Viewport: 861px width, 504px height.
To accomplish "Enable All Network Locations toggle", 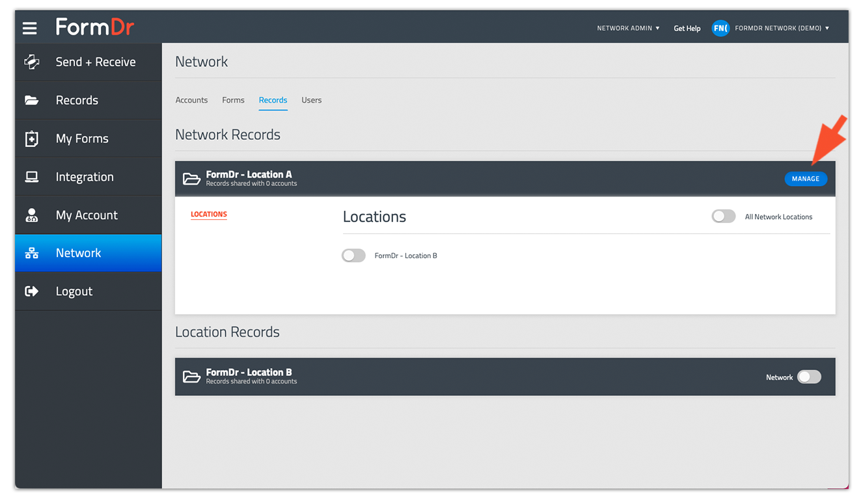I will pyautogui.click(x=723, y=217).
